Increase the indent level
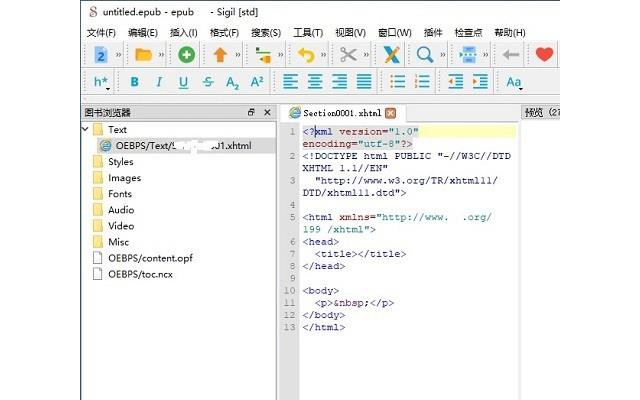 tap(480, 82)
